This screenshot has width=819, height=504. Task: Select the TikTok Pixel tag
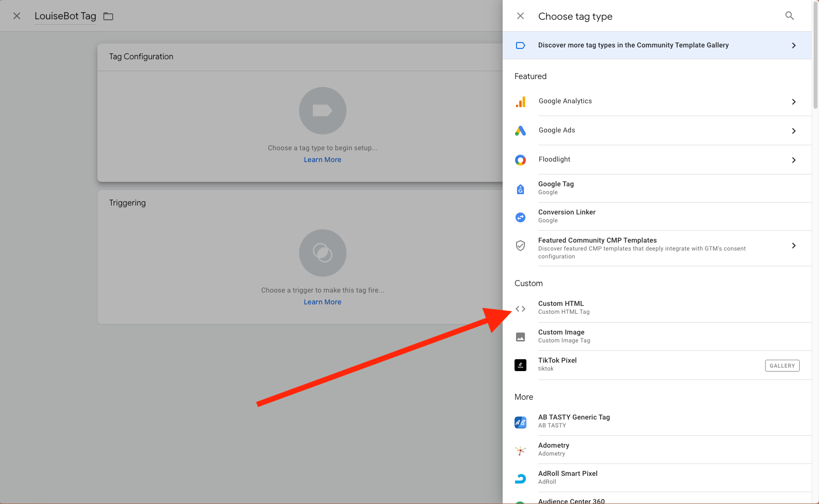pos(657,365)
